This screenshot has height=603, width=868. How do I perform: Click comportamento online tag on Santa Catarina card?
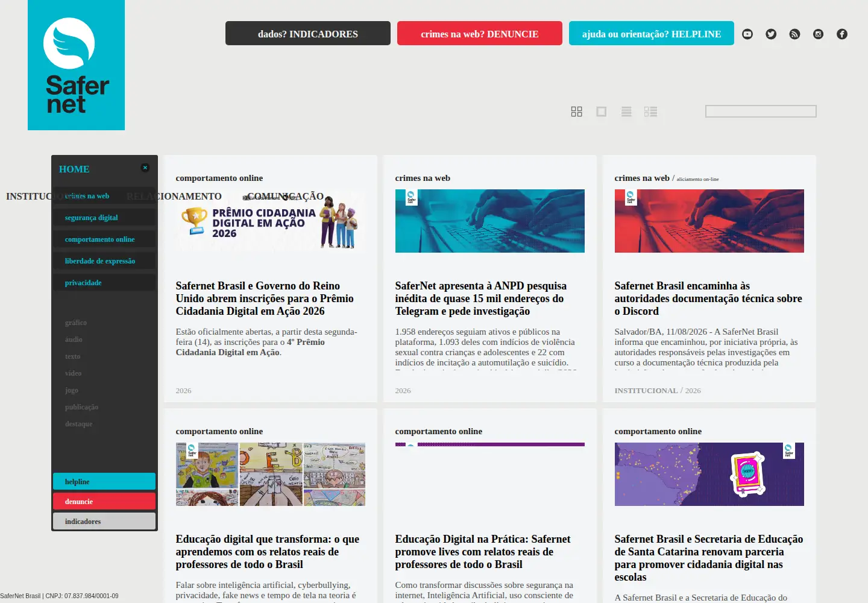[x=658, y=431]
